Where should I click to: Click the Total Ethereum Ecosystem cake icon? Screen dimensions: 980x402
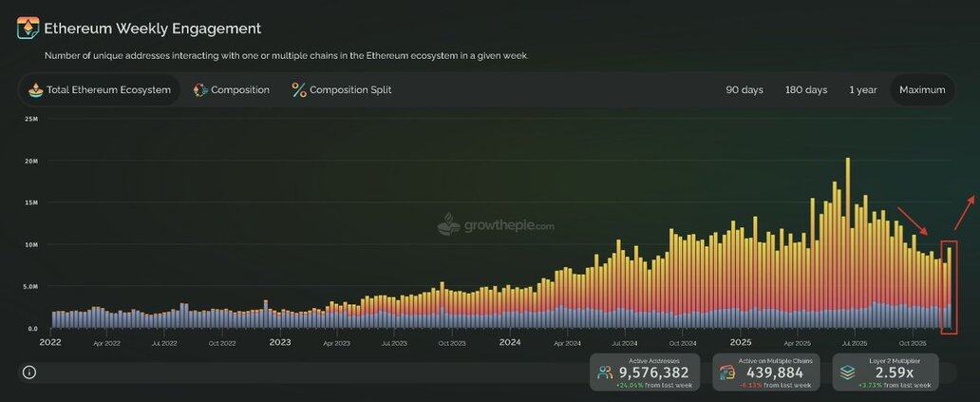(36, 90)
